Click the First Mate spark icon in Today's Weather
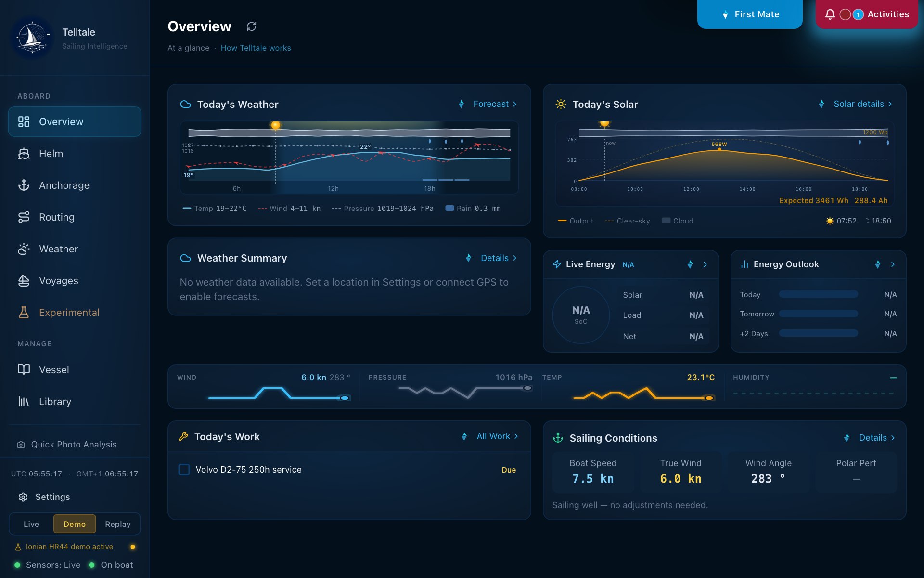The width and height of the screenshot is (924, 578). coord(461,104)
